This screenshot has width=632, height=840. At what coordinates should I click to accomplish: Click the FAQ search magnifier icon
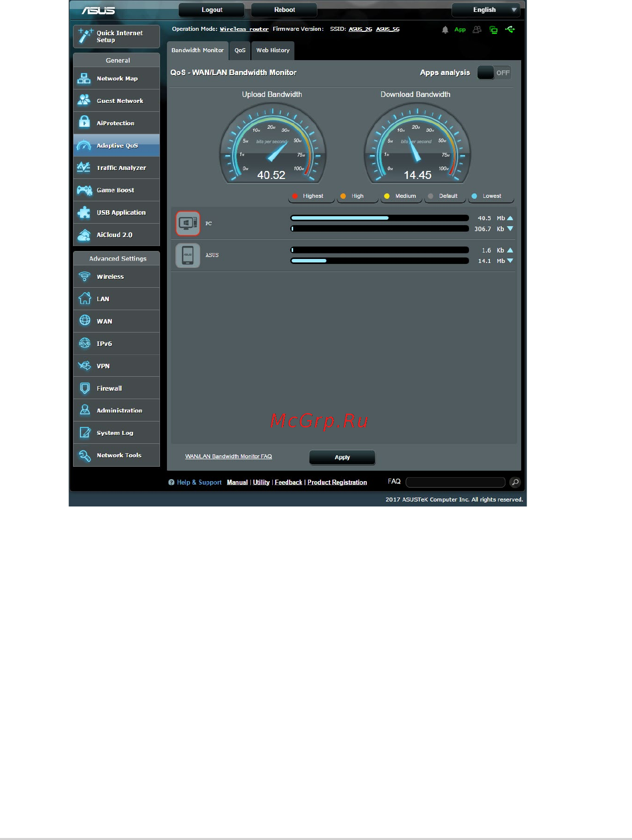515,482
